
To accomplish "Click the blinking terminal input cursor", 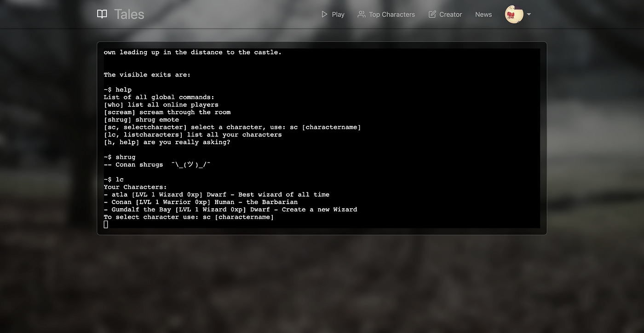I will pyautogui.click(x=106, y=224).
